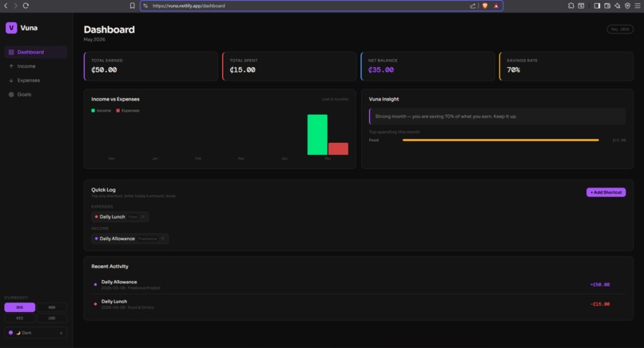644x348 pixels.
Task: Click the Vuna logo icon
Action: 11,28
